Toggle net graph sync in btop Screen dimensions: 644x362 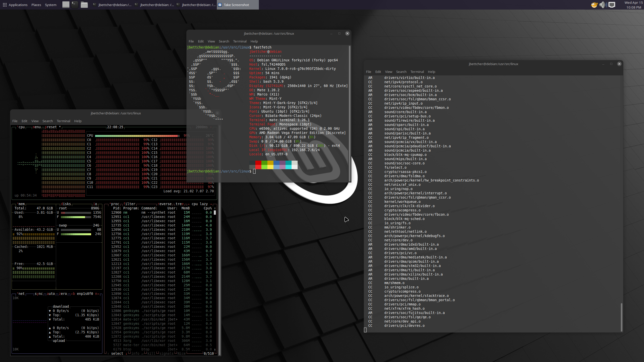click(39, 294)
